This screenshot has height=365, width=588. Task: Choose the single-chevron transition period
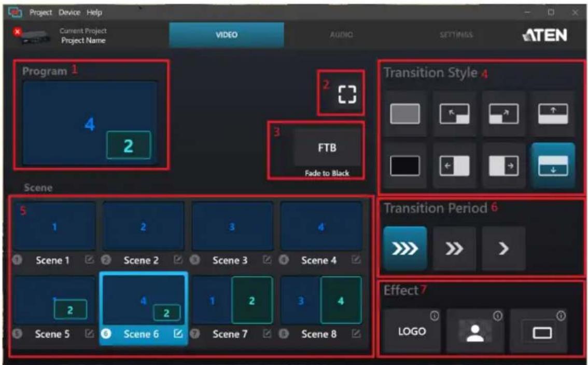503,248
